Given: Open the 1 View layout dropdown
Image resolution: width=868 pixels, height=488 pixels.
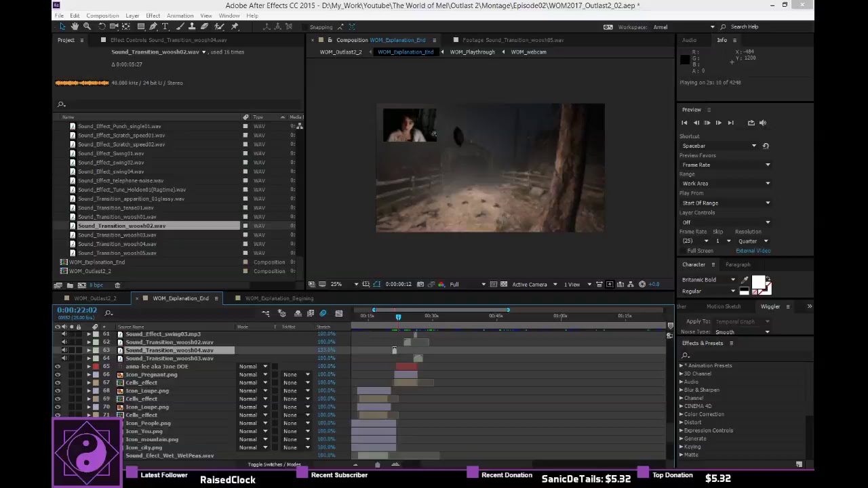Looking at the screenshot, I should pyautogui.click(x=576, y=284).
